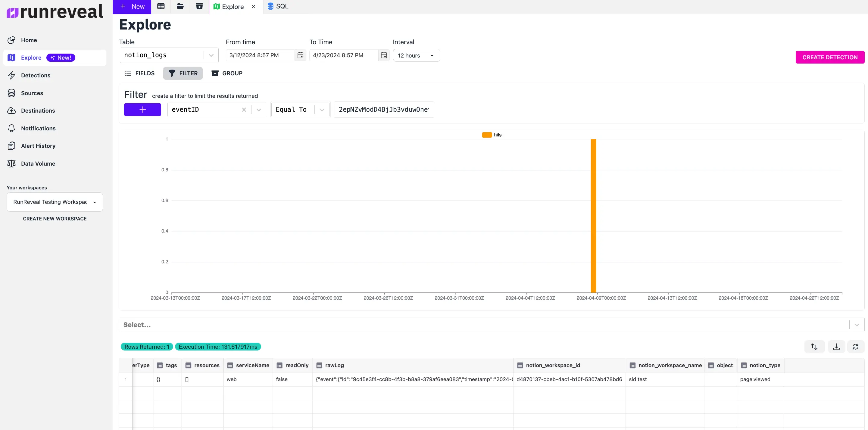The width and height of the screenshot is (868, 430).
Task: Click the From time input field
Action: (260, 55)
